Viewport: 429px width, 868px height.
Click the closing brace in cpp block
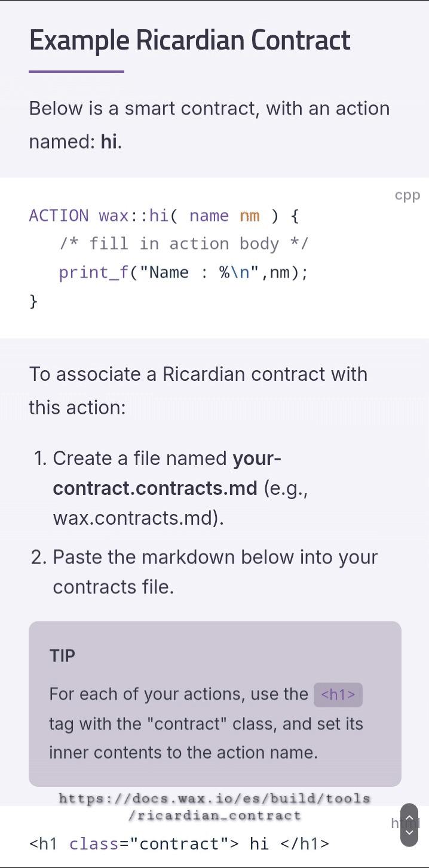pyautogui.click(x=33, y=301)
